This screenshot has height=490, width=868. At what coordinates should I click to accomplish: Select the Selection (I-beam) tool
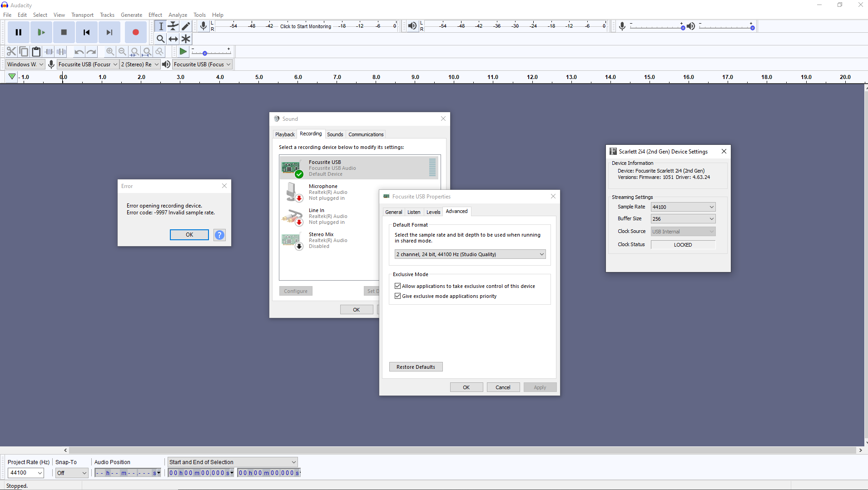161,26
